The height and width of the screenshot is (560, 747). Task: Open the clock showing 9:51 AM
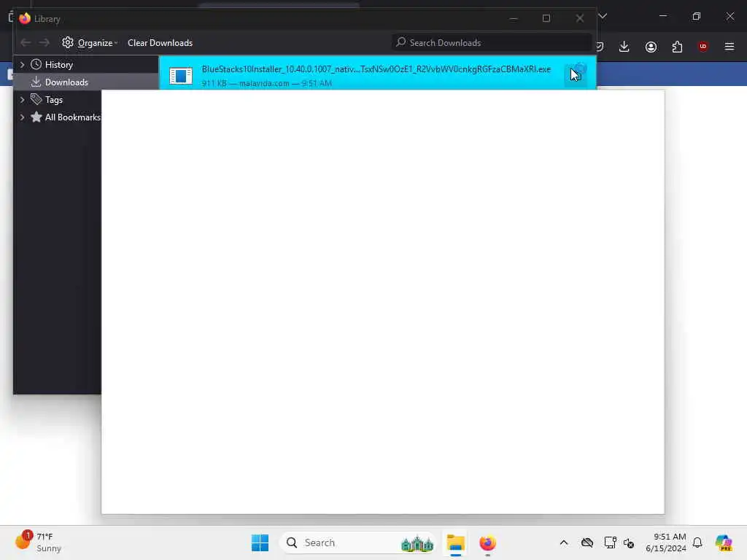click(x=665, y=542)
